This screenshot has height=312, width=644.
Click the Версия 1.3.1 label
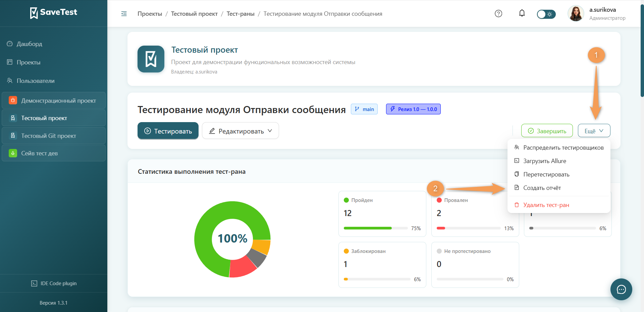[54, 303]
